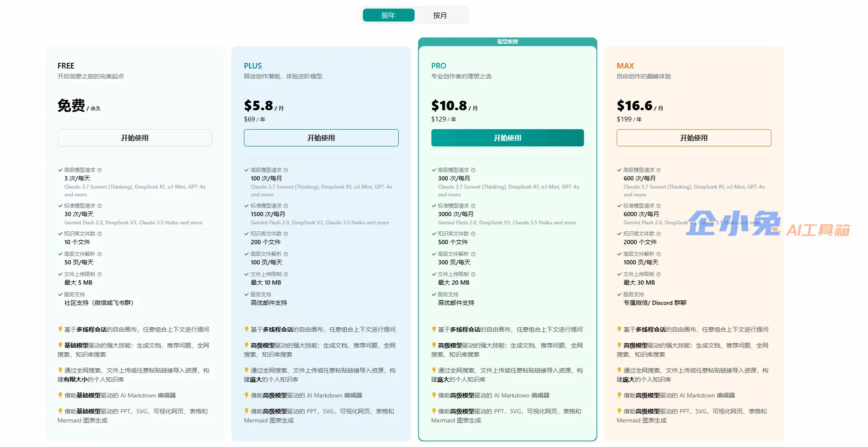The height and width of the screenshot is (447, 868).
Task: Click the 最受欢迎 badge above PRO
Action: tap(508, 42)
